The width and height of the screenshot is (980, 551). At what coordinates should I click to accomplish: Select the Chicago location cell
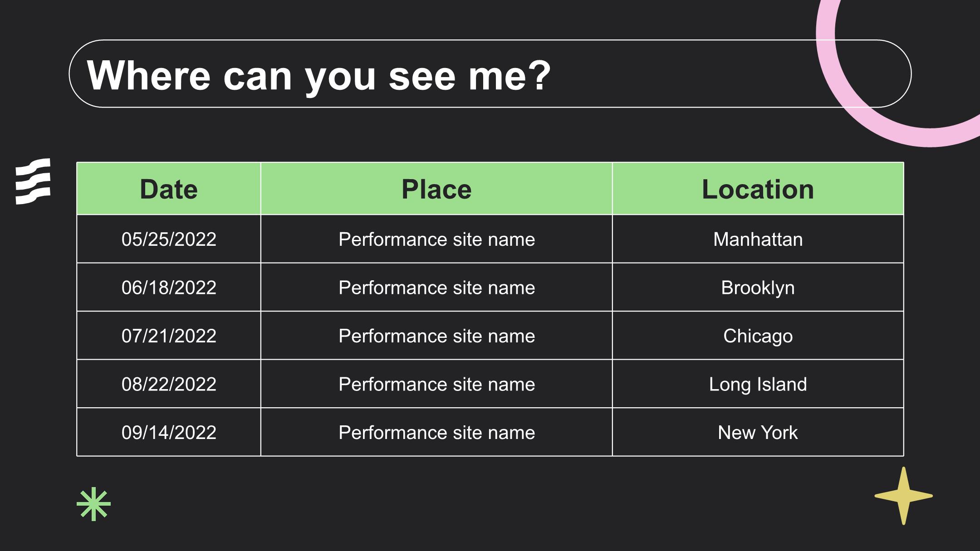tap(758, 336)
